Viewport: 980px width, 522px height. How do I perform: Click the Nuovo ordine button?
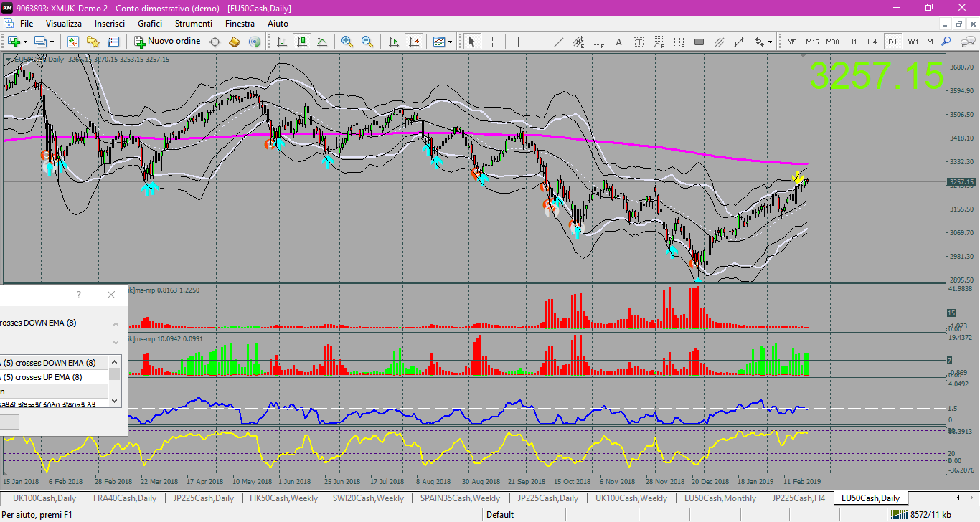168,42
